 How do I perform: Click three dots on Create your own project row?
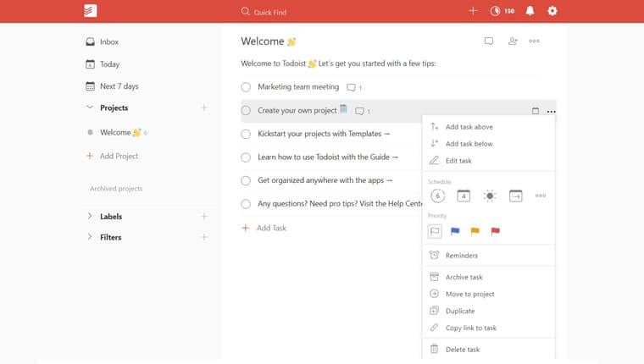point(551,112)
